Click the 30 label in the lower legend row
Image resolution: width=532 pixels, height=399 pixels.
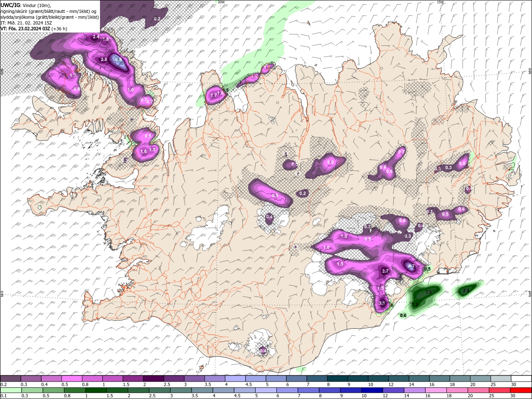[514, 396]
